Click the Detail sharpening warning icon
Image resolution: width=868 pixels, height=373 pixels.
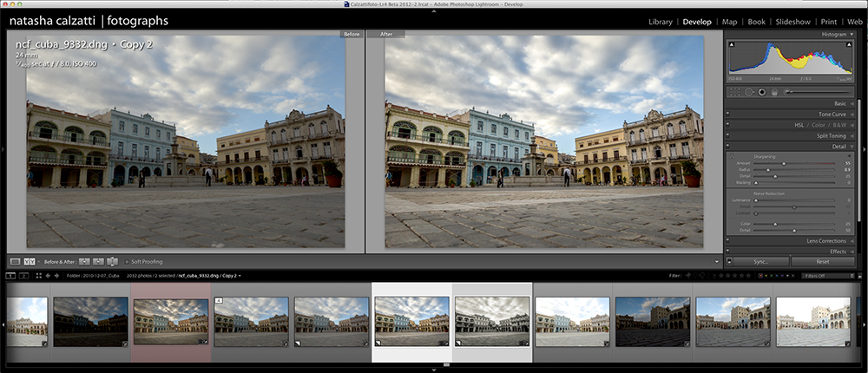732,157
